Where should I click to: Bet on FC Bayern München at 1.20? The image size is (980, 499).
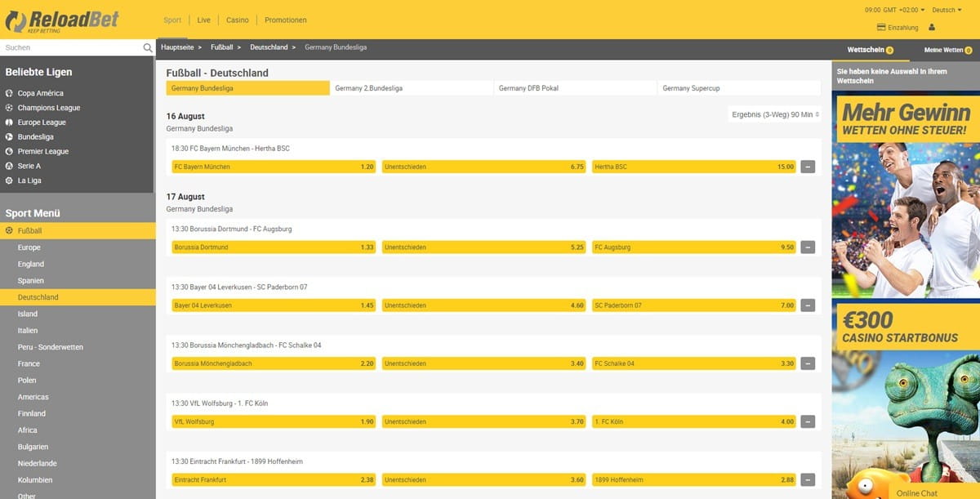click(x=274, y=167)
